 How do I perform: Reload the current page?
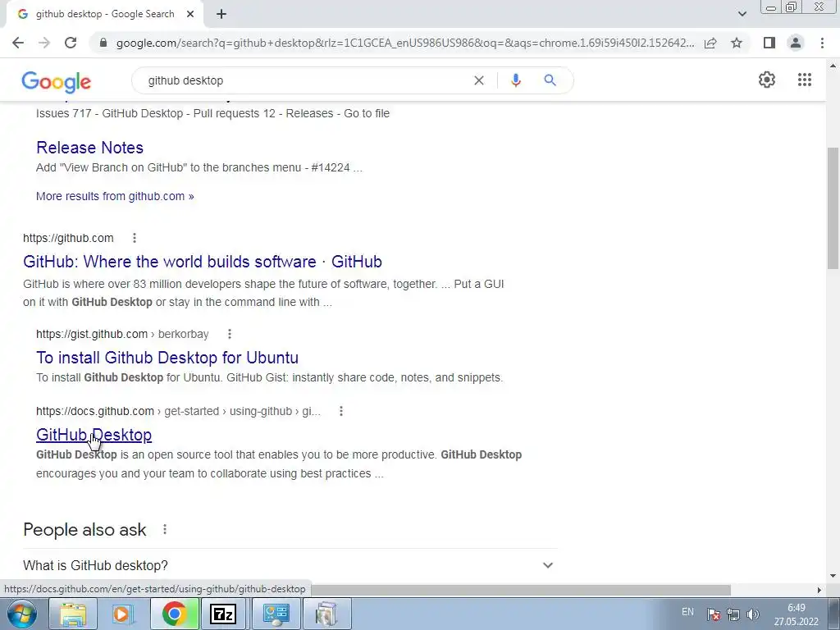[71, 43]
